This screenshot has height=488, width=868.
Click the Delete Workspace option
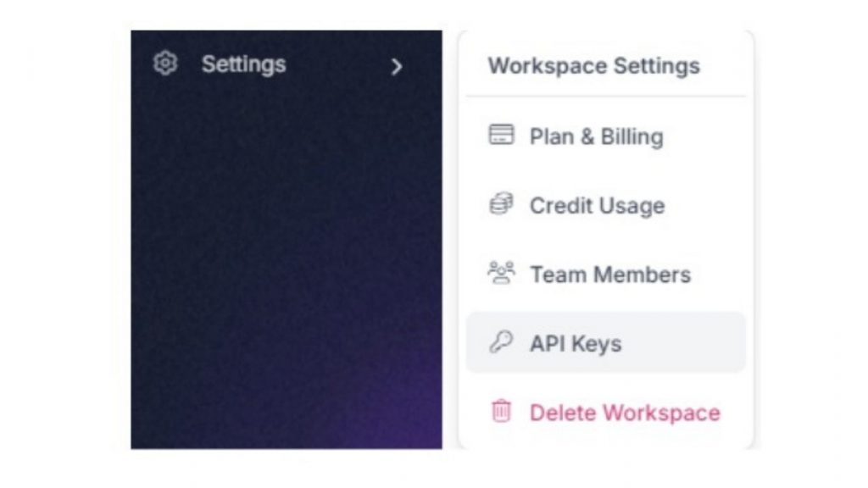pos(624,413)
